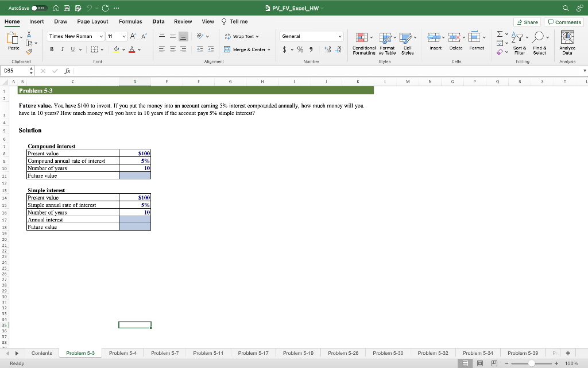Click the Clear eraser icon
This screenshot has width=588, height=368.
tap(500, 52)
